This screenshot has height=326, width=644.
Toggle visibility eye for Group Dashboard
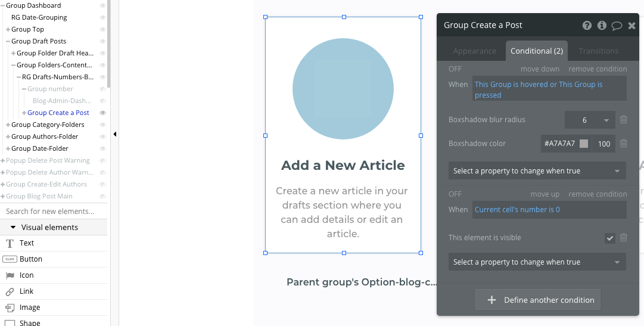pos(102,5)
